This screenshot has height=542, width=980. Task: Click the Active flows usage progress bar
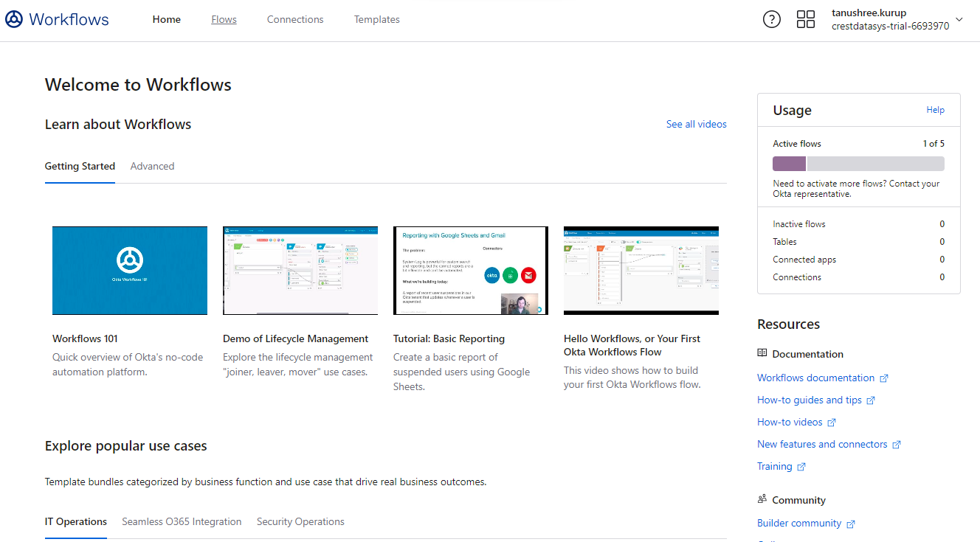point(858,164)
